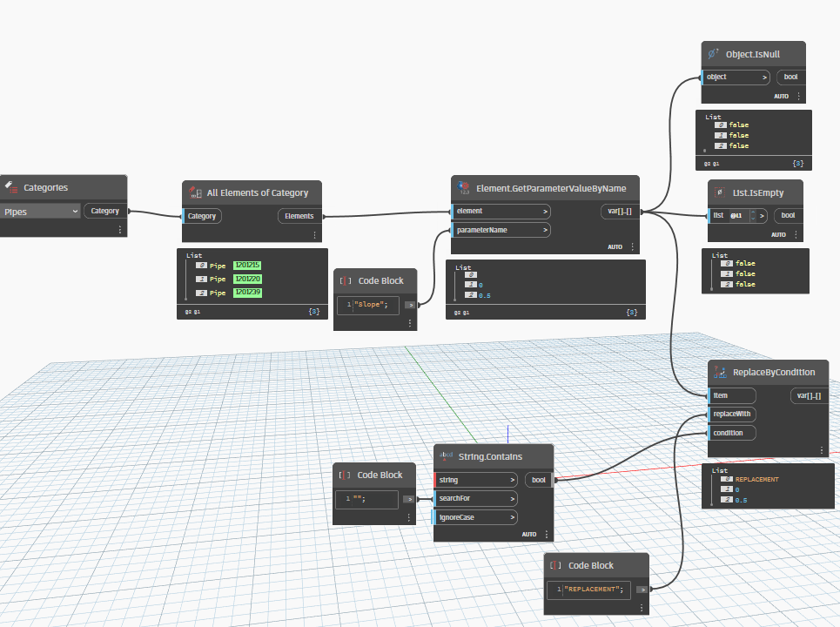Open ReplaceByCondition node options dots
This screenshot has width=840, height=627.
pos(821,450)
